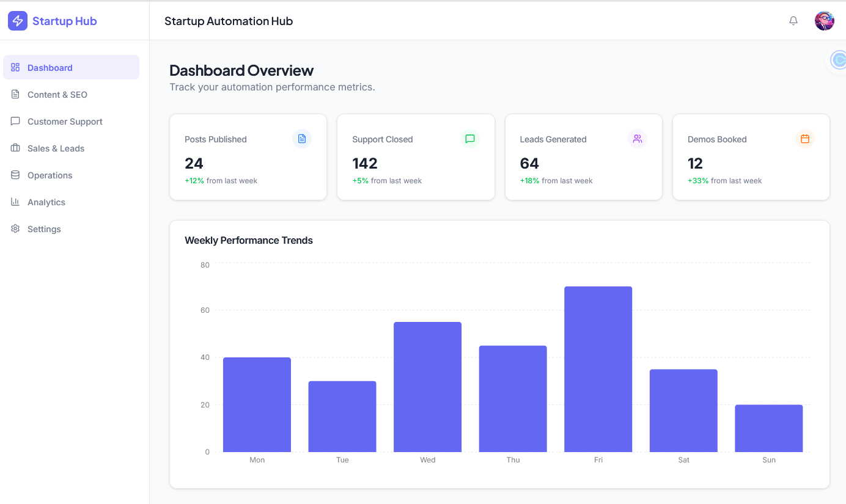Screen dimensions: 846x504
Task: Click the Content & SEO document icon
Action: click(x=15, y=94)
